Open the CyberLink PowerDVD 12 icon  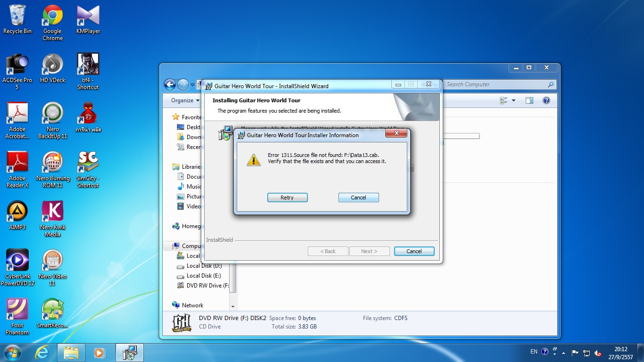[x=17, y=262]
